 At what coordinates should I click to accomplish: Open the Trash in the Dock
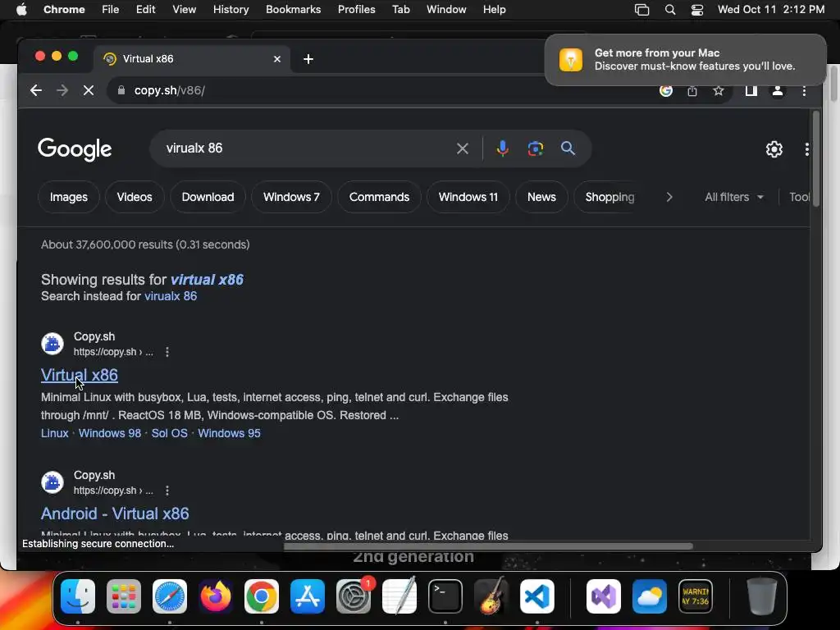click(762, 596)
